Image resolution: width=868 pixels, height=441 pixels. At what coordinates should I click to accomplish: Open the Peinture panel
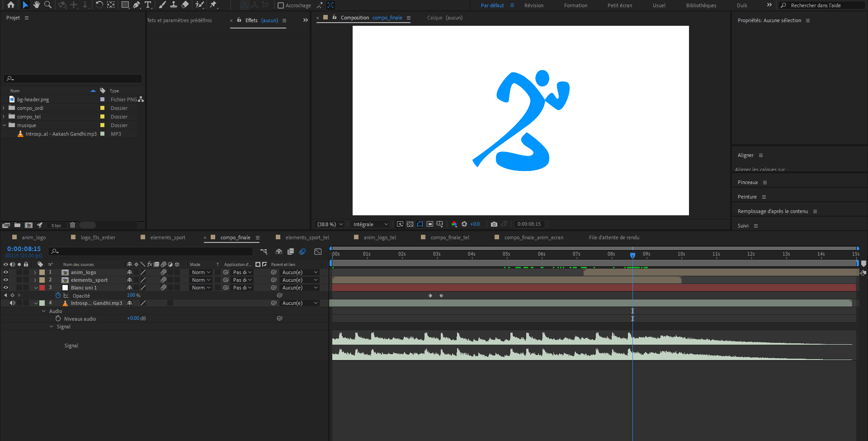coord(747,197)
